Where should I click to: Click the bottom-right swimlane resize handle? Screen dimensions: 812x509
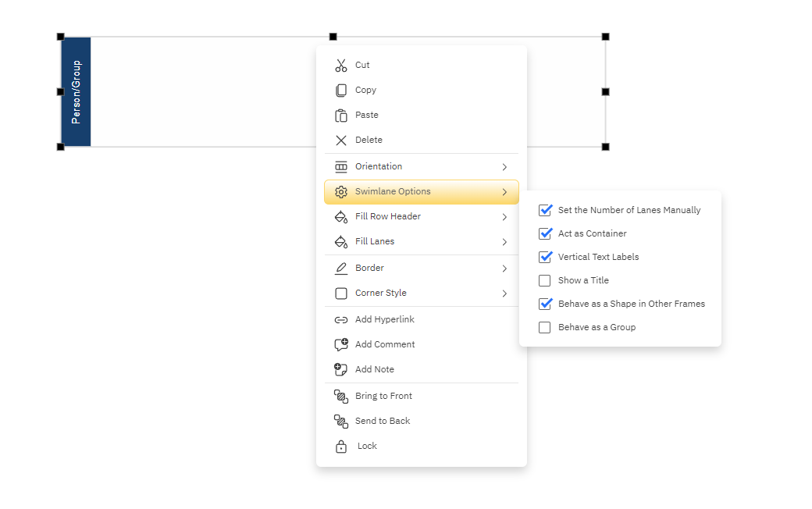click(605, 147)
